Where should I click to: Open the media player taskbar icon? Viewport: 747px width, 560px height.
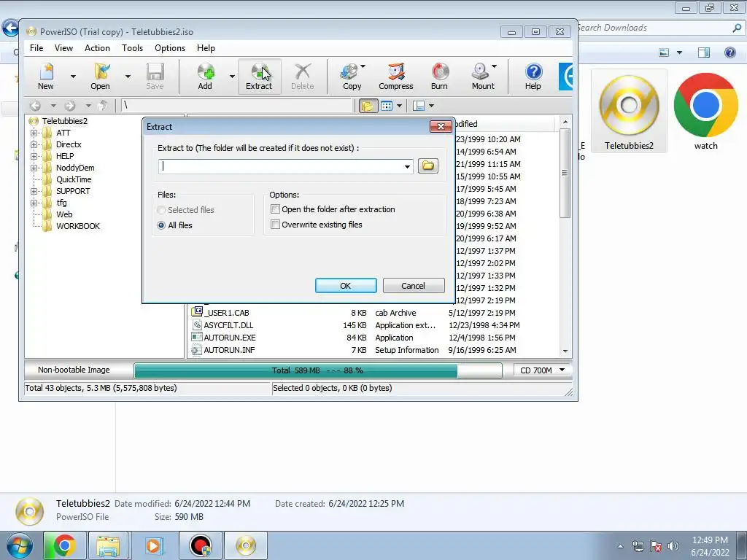tap(153, 545)
